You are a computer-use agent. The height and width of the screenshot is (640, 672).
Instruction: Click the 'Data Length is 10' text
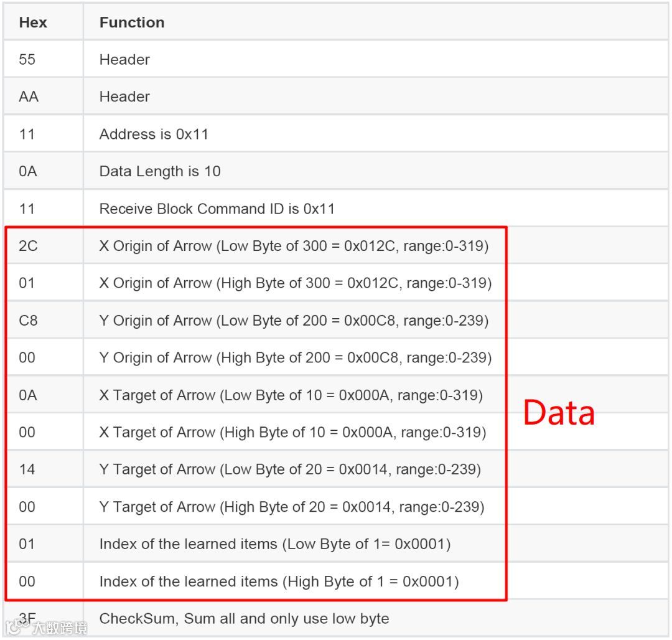[x=160, y=171]
